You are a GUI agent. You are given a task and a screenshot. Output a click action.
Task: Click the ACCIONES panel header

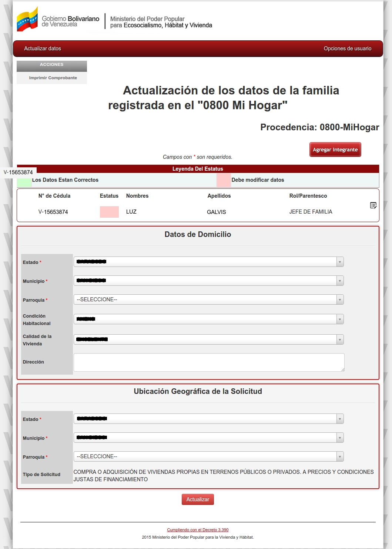(x=52, y=66)
